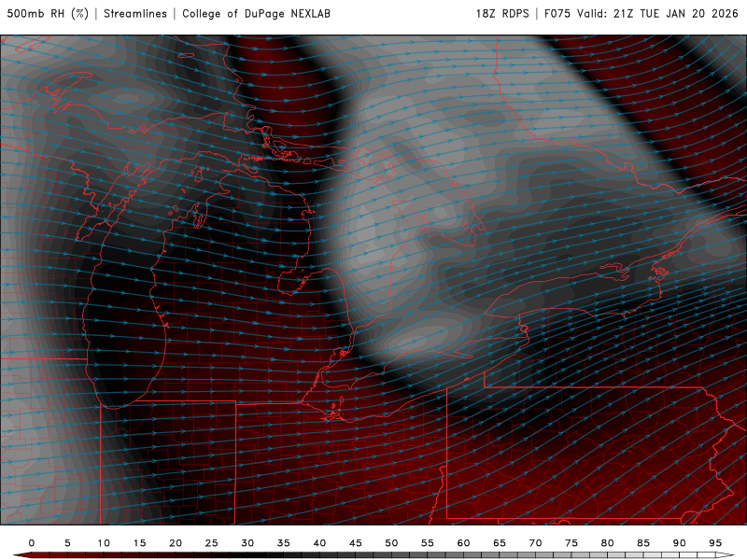
Task: Click the colorbar label "5"
Action: [x=67, y=543]
